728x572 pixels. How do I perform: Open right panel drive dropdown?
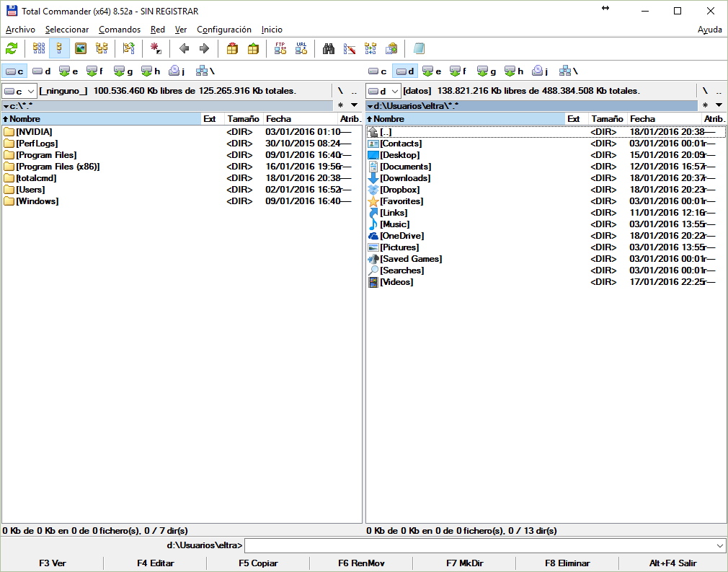(383, 91)
